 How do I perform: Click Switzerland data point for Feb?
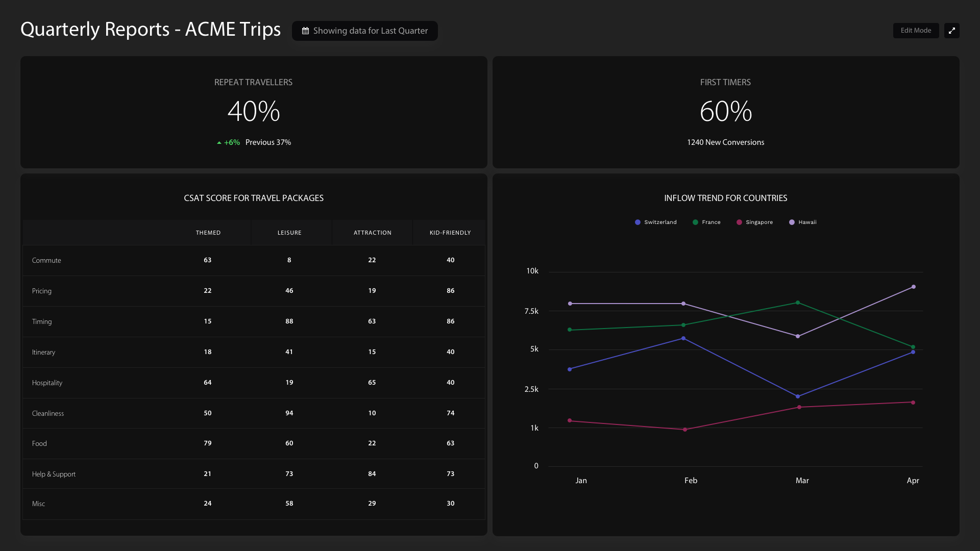pos(683,338)
